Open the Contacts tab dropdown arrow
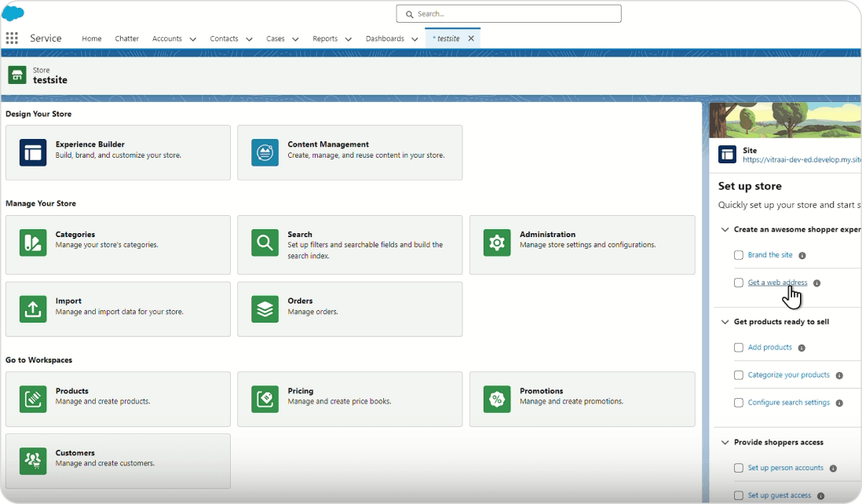This screenshot has width=862, height=504. [x=249, y=39]
